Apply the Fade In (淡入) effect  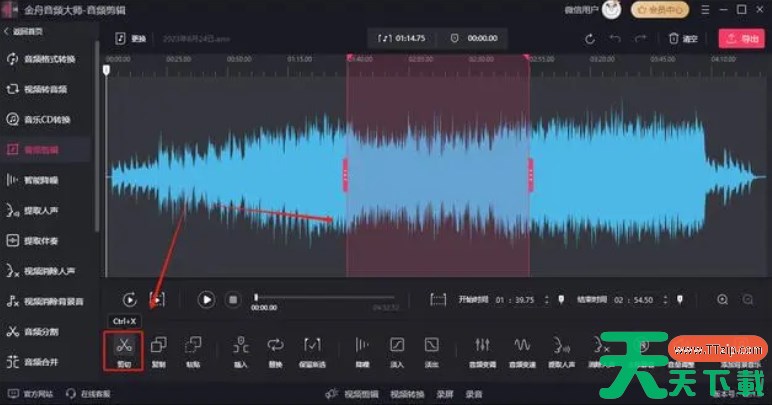click(x=397, y=346)
